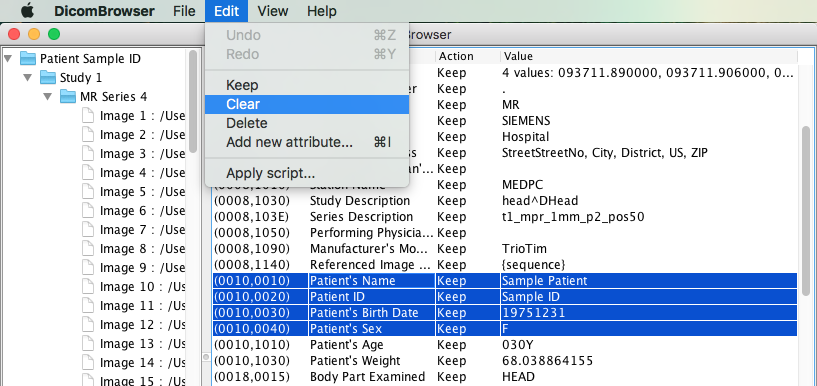Select the Image 14 file icon

(x=88, y=363)
